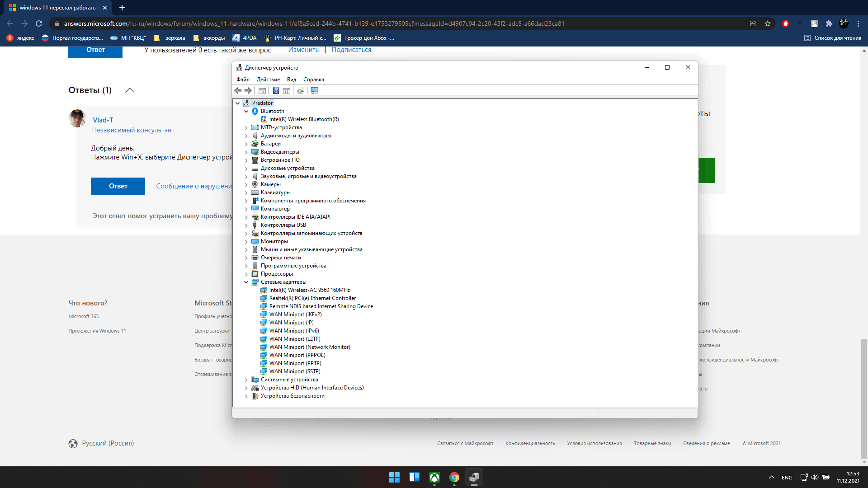Open Windows Start button on taskbar

click(x=394, y=477)
